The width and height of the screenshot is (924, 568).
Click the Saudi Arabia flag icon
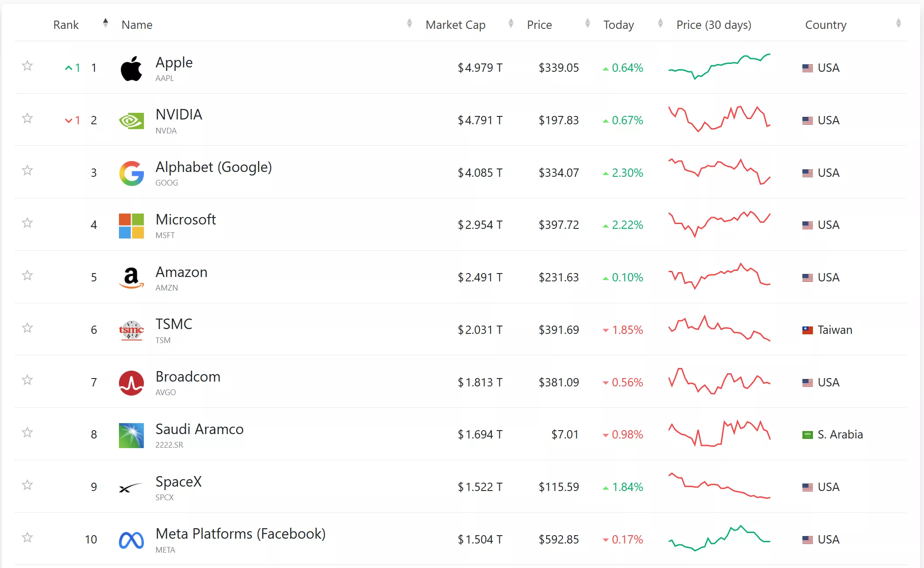tap(808, 435)
